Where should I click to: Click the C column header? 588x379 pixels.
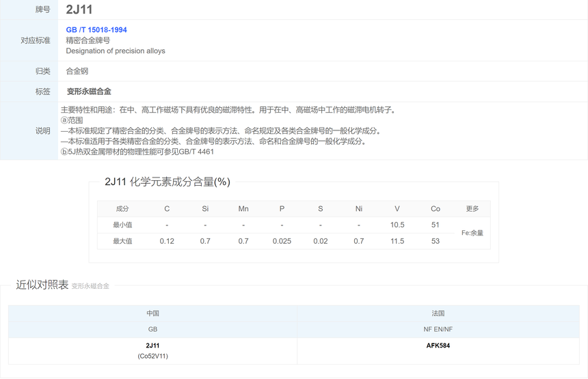167,209
